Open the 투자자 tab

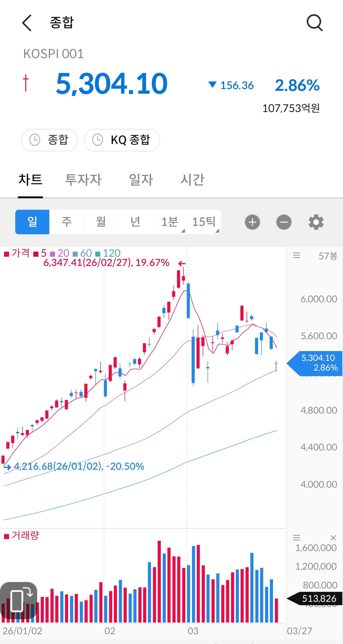point(83,180)
